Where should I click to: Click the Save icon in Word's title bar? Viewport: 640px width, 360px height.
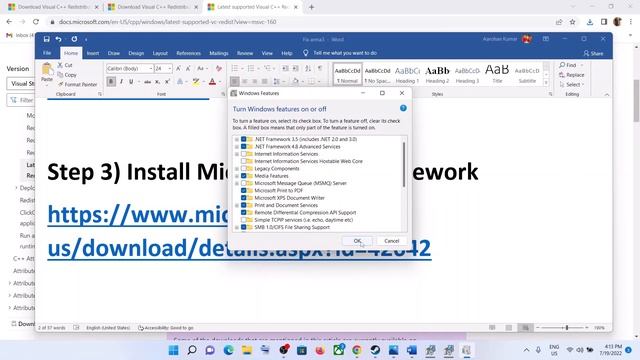pyautogui.click(x=47, y=39)
